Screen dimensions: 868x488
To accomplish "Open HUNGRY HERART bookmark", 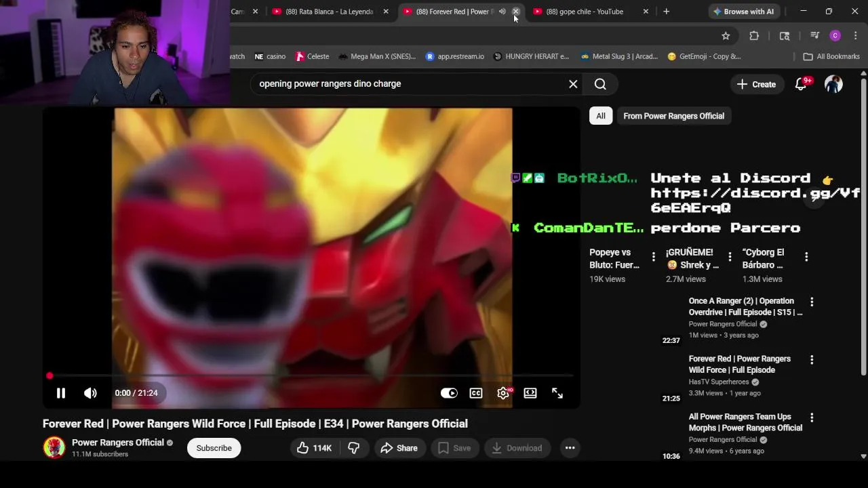I will pos(531,56).
